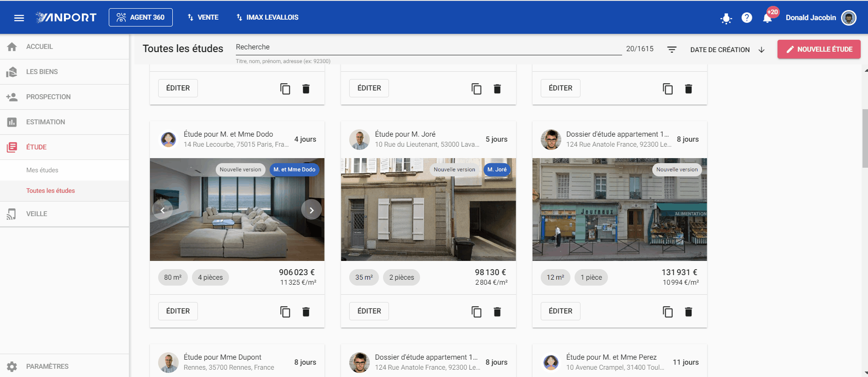The width and height of the screenshot is (868, 377).
Task: Click the gear icon beside Paramètres
Action: click(x=12, y=366)
